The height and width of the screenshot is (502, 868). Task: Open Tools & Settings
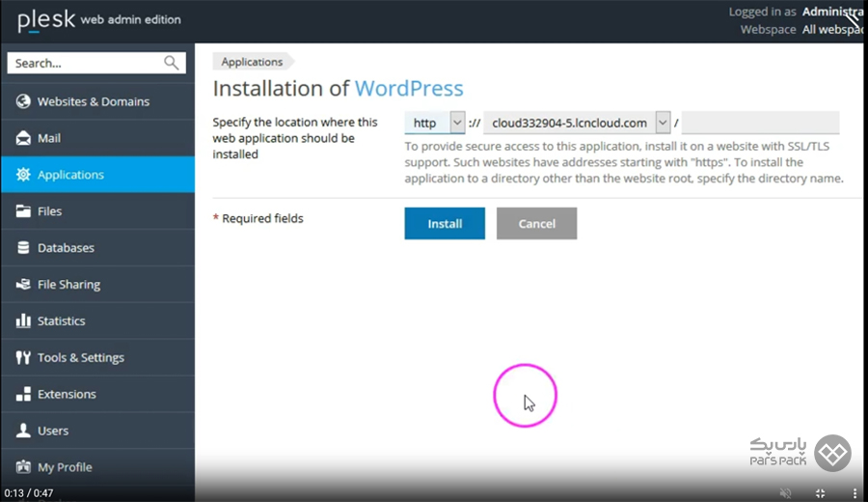click(97, 357)
